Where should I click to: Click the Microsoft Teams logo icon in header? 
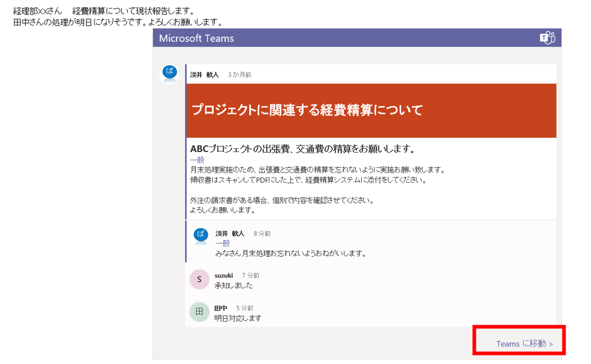(547, 38)
